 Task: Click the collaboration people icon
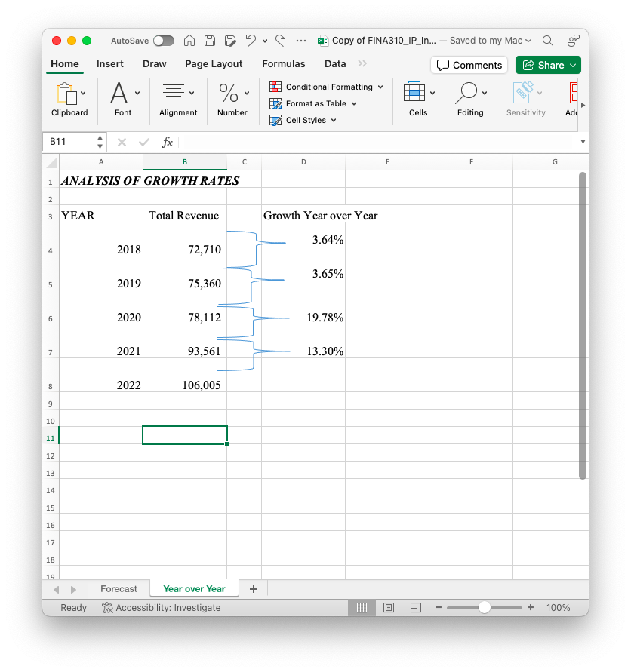(574, 41)
